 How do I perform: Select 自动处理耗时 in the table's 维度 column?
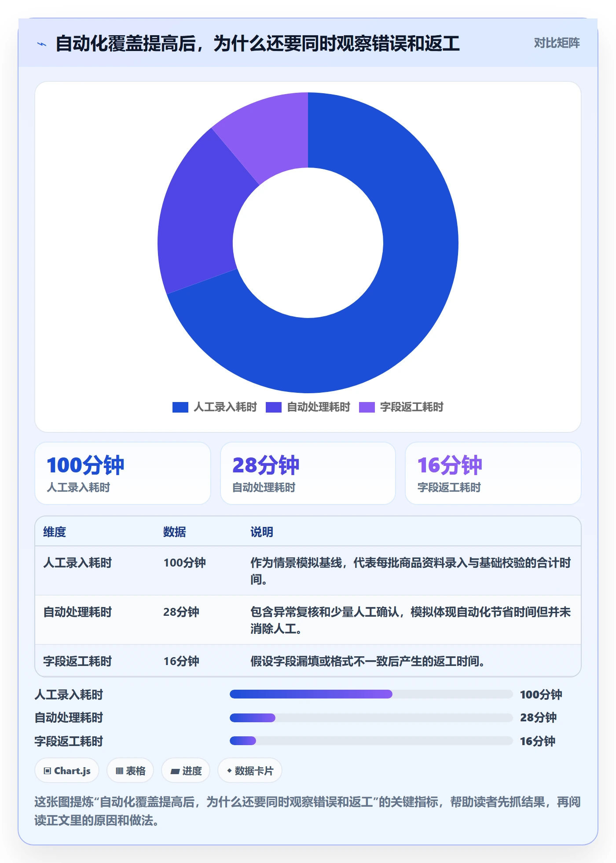[x=77, y=612]
